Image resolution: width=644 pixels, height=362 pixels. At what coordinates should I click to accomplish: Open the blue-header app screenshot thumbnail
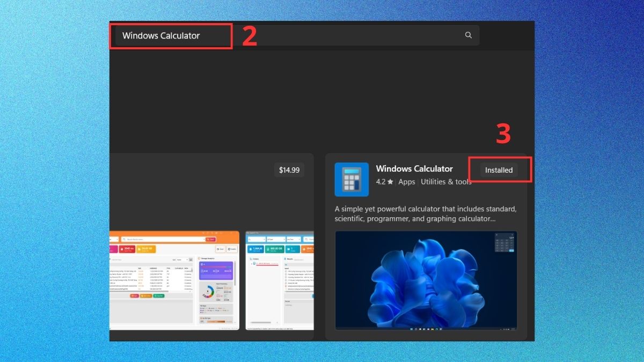click(280, 280)
